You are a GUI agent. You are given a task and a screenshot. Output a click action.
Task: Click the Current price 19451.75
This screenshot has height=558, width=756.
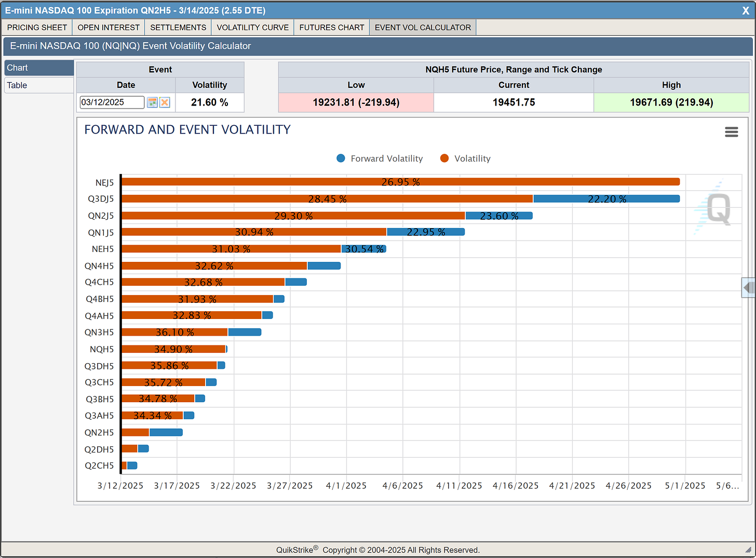point(514,102)
